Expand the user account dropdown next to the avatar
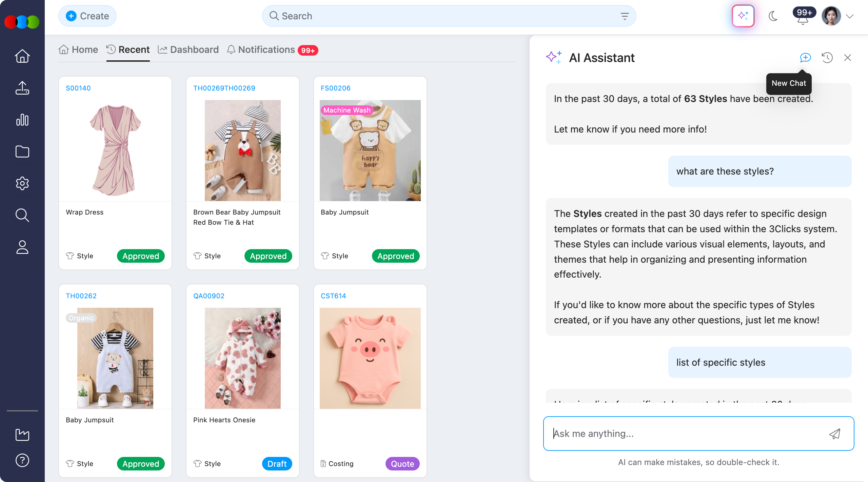 click(850, 16)
